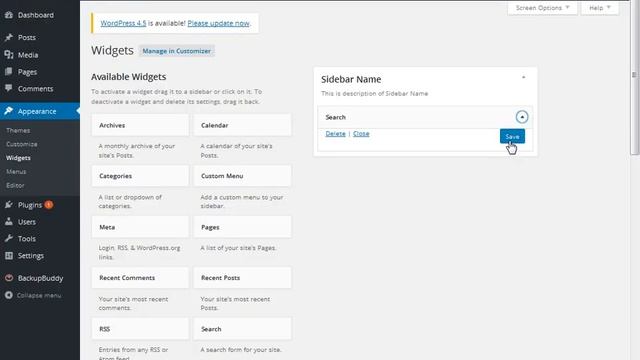
Task: Click the Collapse menu label
Action: tap(39, 295)
